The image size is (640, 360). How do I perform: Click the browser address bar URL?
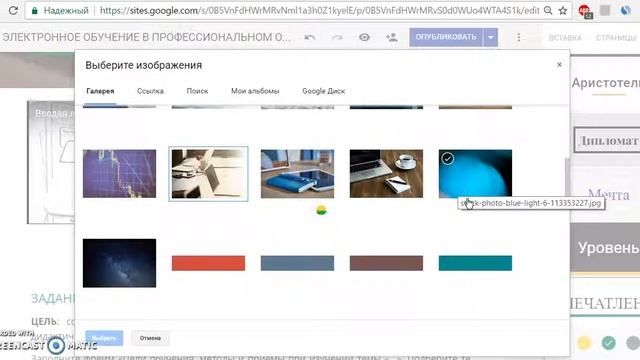[320, 11]
